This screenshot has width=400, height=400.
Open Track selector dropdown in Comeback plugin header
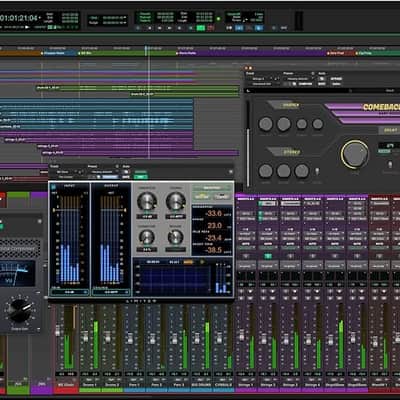262,79
